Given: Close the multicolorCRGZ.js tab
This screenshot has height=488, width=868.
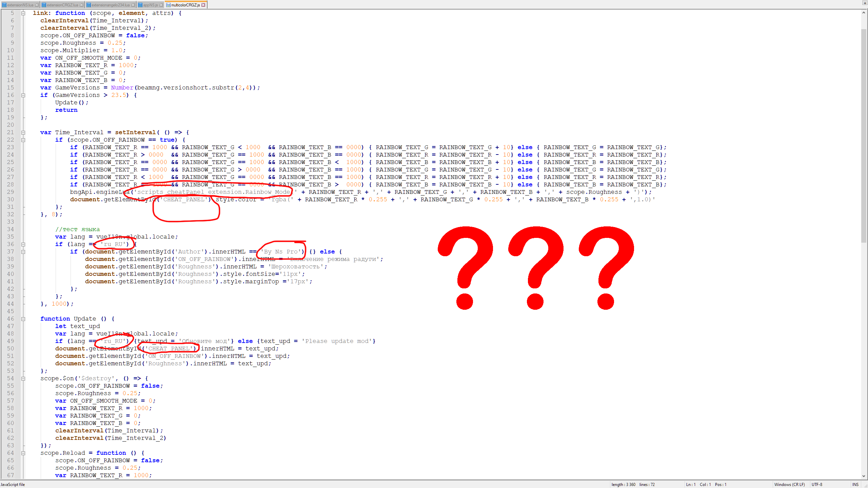Looking at the screenshot, I should click(x=203, y=5).
